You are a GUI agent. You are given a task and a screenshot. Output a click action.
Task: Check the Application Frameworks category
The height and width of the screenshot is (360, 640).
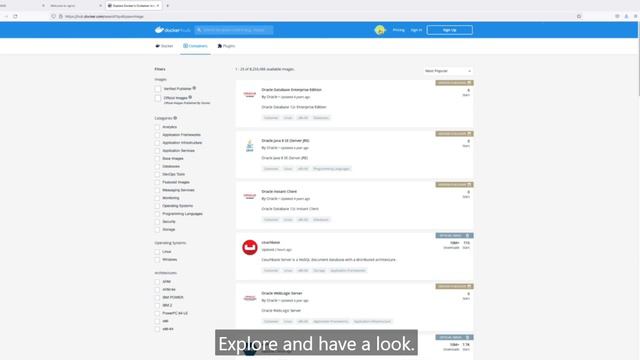pyautogui.click(x=158, y=135)
